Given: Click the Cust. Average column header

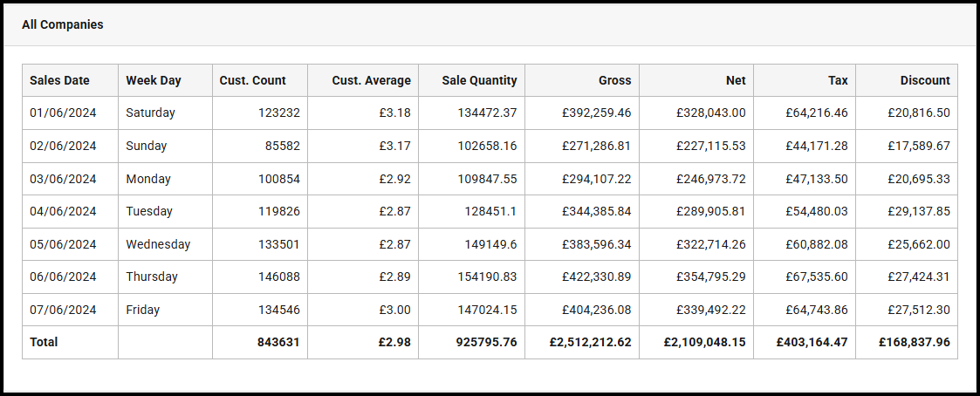Looking at the screenshot, I should pyautogui.click(x=371, y=80).
